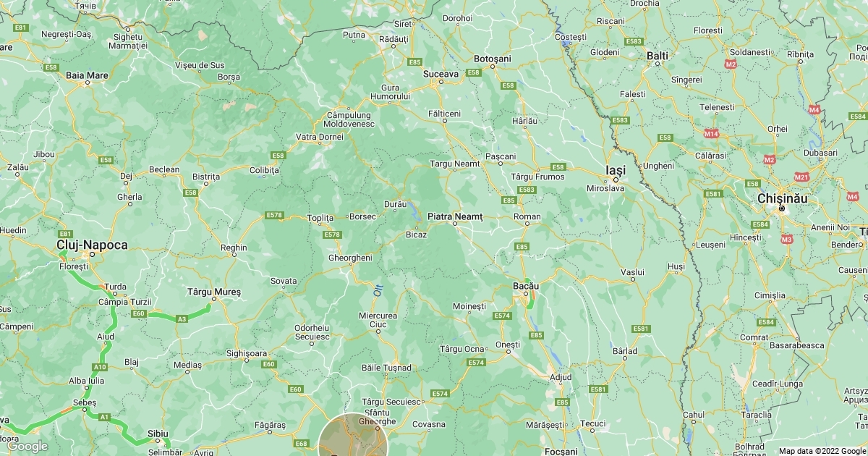Click the A1 motorway shield near Sebeș
The width and height of the screenshot is (868, 456).
pos(104,417)
